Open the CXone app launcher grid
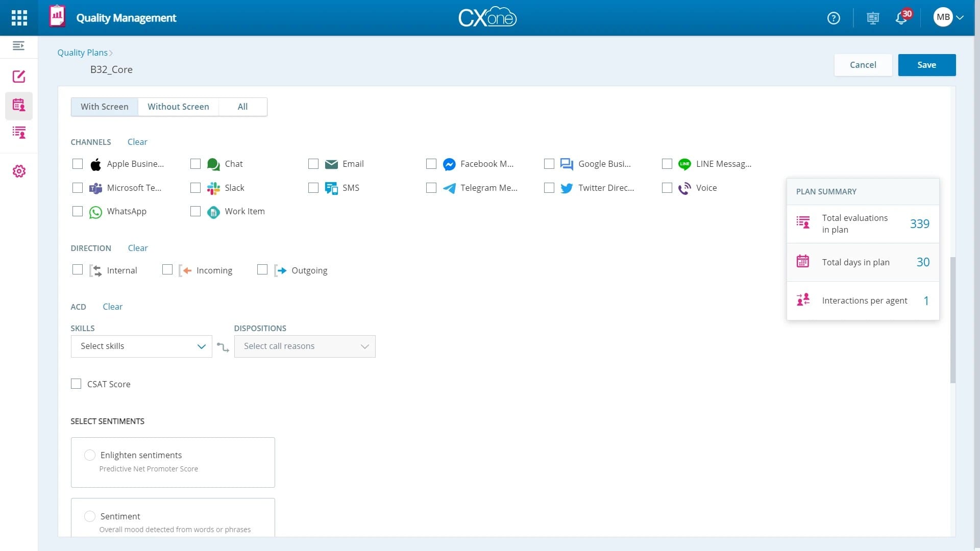This screenshot has height=551, width=980. [19, 17]
